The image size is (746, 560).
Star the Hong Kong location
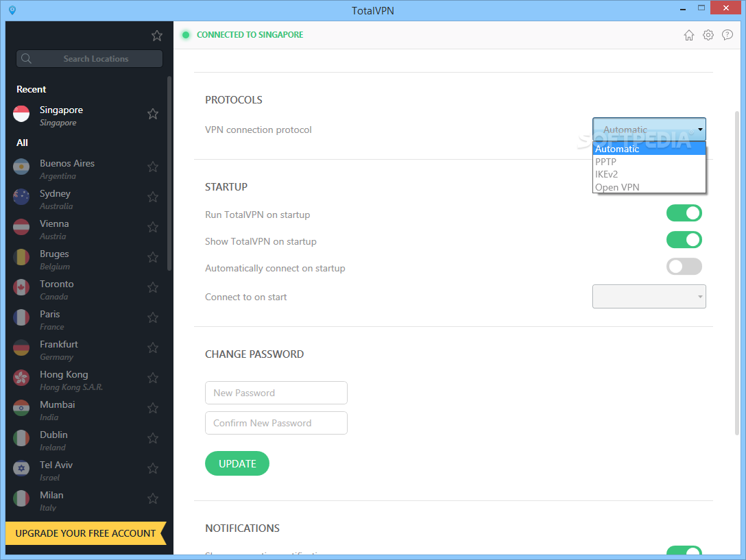click(x=153, y=378)
